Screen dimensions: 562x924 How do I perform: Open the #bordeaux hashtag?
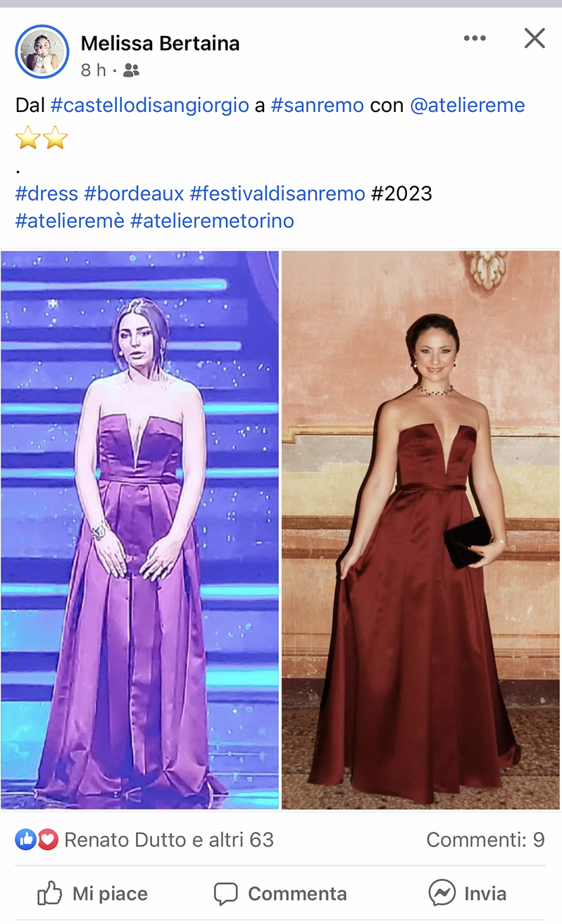coord(134,193)
